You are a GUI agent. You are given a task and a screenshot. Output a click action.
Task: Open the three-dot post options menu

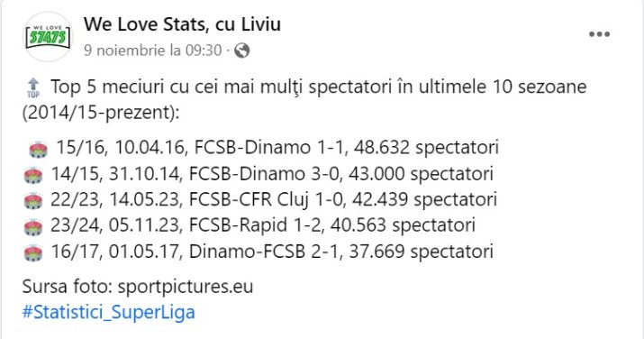point(599,34)
